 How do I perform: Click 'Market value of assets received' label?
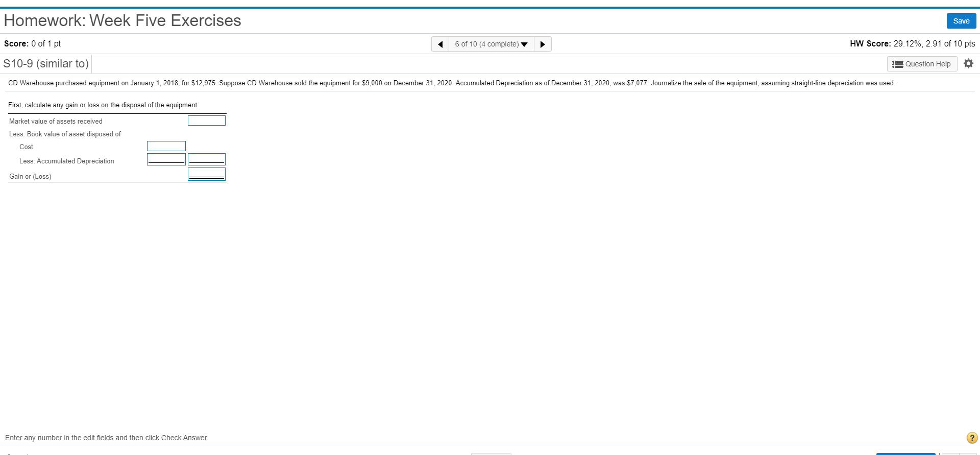[x=56, y=121]
